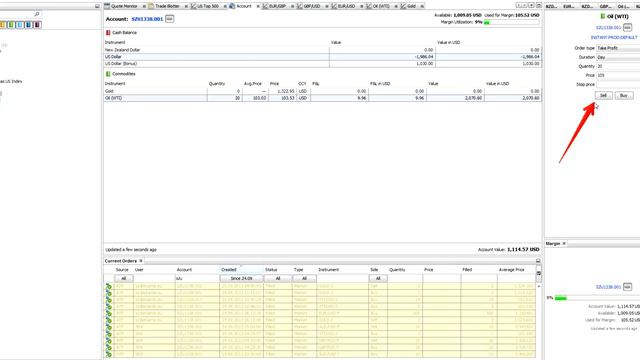Click the column chooser icon in Current Orders
Screen dimensions: 640x360
click(x=539, y=273)
